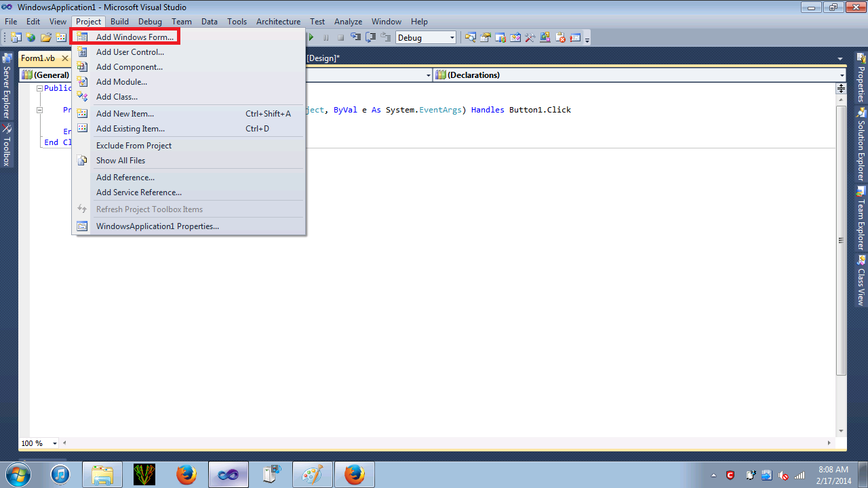The width and height of the screenshot is (868, 488).
Task: Open Paint from the taskbar
Action: (x=313, y=474)
